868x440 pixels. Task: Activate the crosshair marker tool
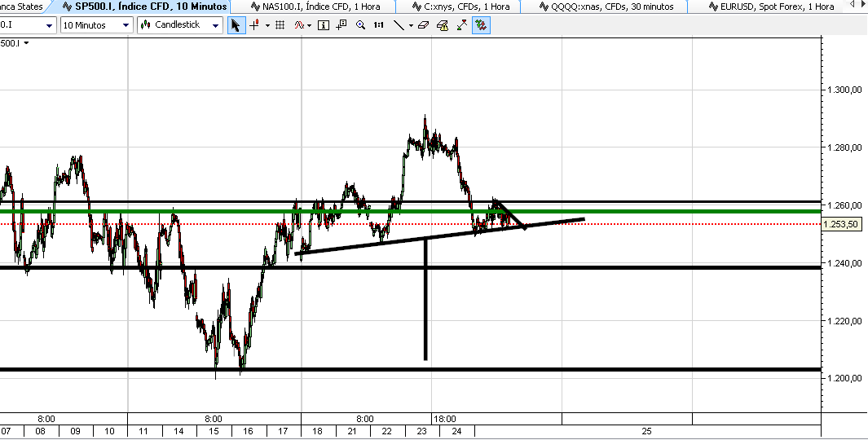[x=254, y=25]
